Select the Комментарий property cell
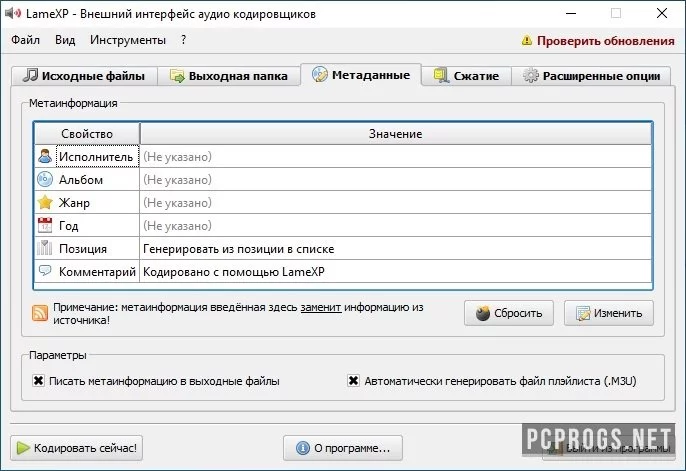 coord(87,271)
